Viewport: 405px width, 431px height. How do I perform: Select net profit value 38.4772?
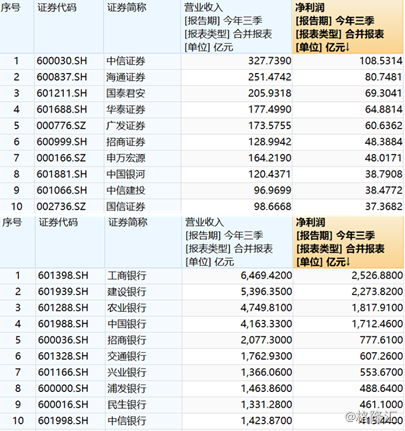[x=383, y=190]
